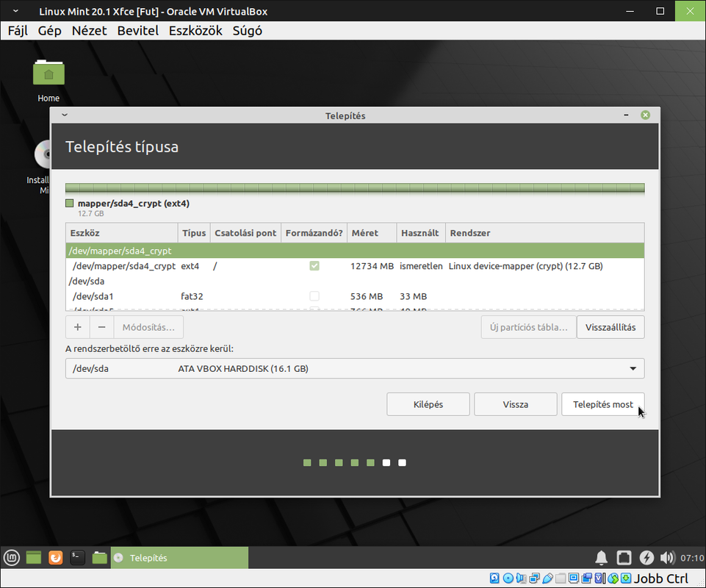Click the Rendszer column header
Screen dimensions: 706x588
point(545,233)
